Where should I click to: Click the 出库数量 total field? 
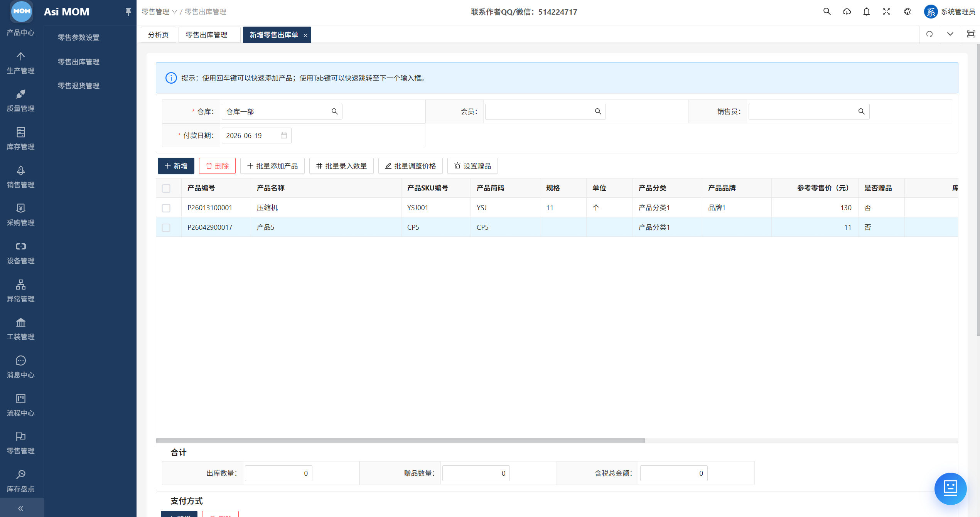pyautogui.click(x=278, y=473)
